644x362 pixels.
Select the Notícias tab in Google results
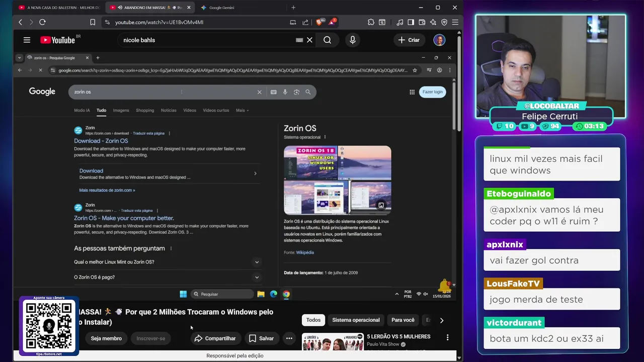coord(169,110)
